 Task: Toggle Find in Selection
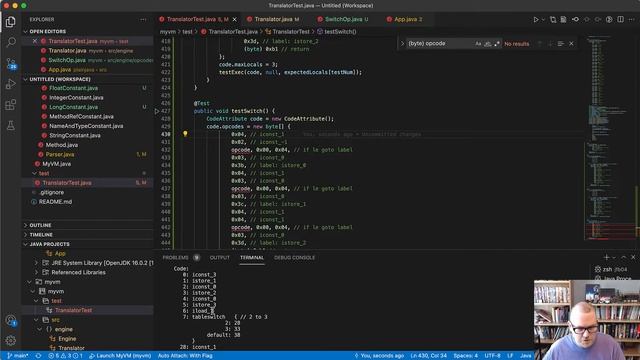pyautogui.click(x=560, y=43)
